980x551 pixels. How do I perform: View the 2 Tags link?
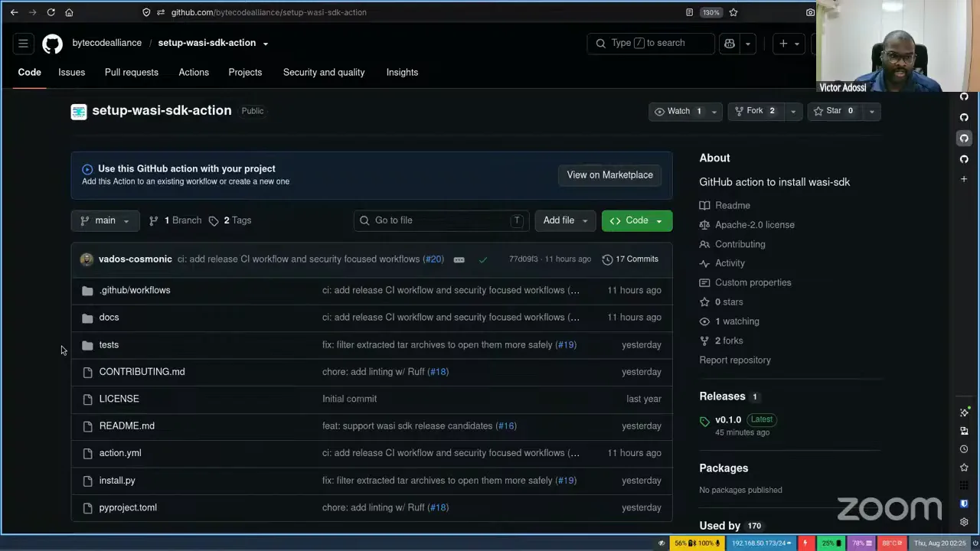(230, 220)
